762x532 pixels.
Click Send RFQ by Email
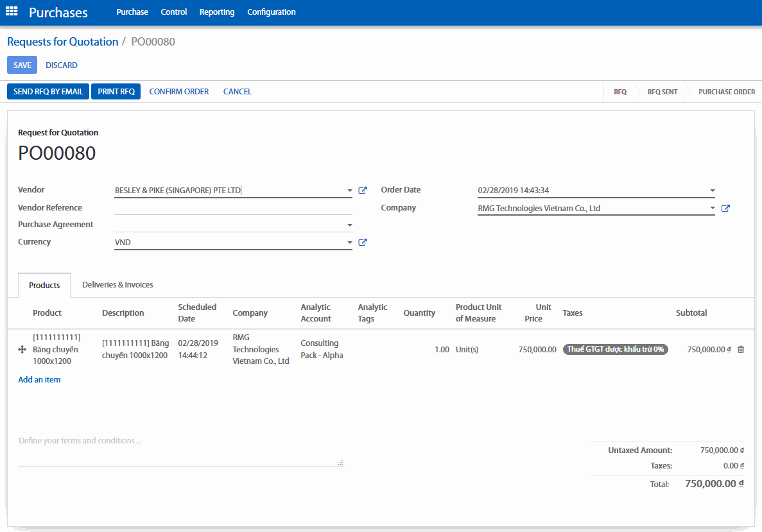pyautogui.click(x=48, y=92)
